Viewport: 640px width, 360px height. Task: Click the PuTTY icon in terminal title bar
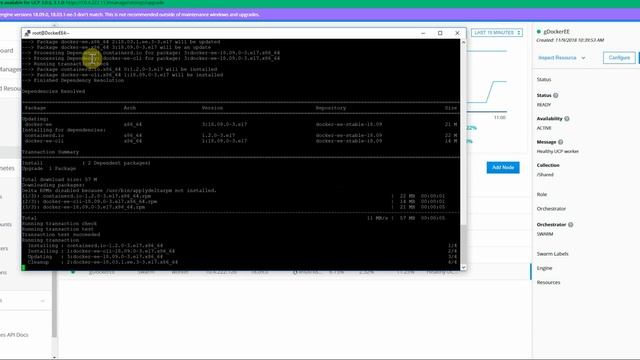tap(27, 33)
